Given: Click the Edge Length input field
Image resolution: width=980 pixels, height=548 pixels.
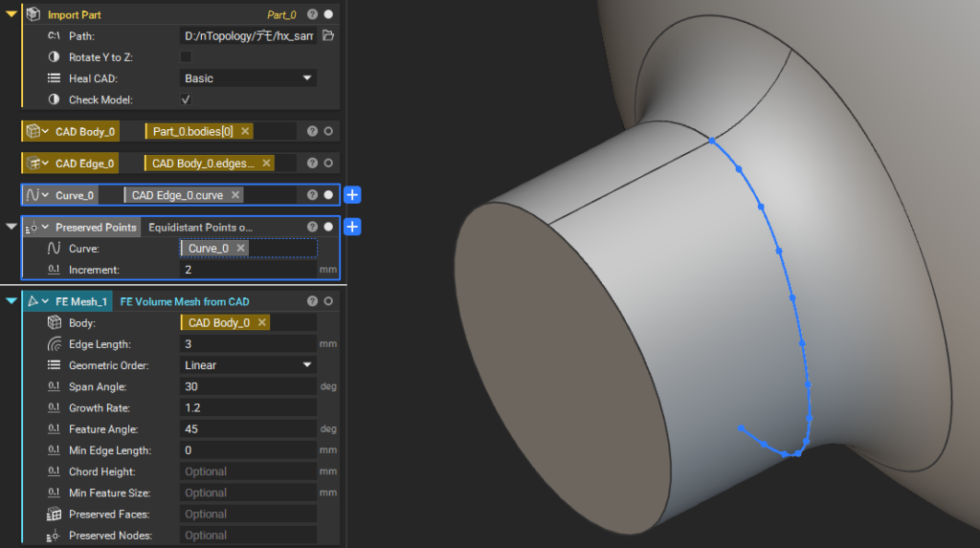Looking at the screenshot, I should coord(247,344).
